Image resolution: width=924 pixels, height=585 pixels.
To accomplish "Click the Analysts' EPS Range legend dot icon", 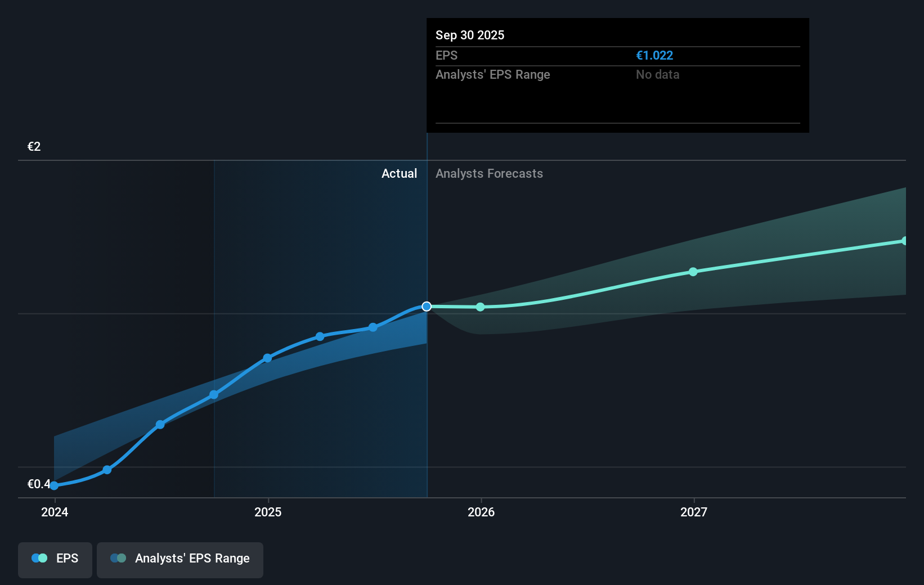I will tap(119, 557).
